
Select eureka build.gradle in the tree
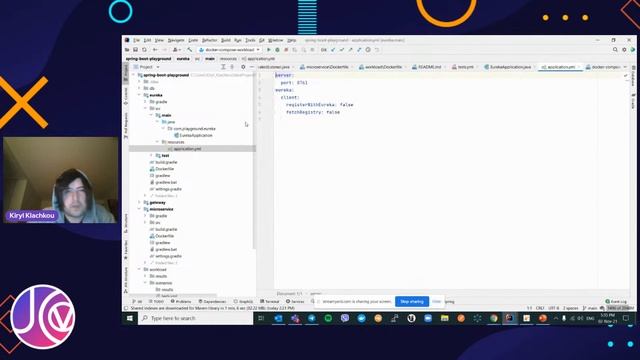[163, 162]
